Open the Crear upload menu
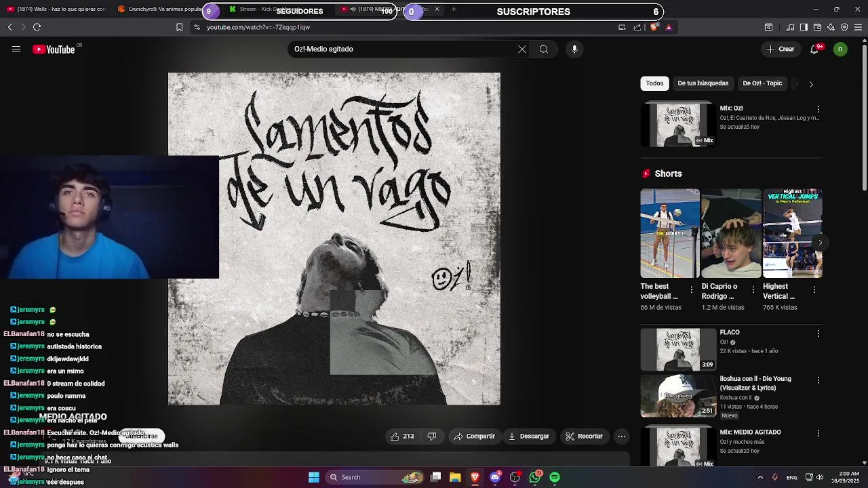 pyautogui.click(x=780, y=49)
